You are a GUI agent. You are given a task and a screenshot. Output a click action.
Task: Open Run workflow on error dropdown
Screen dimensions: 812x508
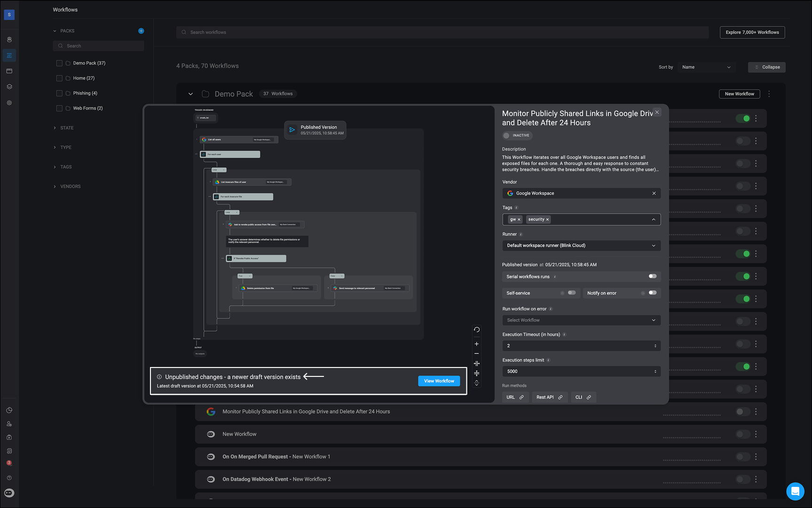click(x=581, y=320)
